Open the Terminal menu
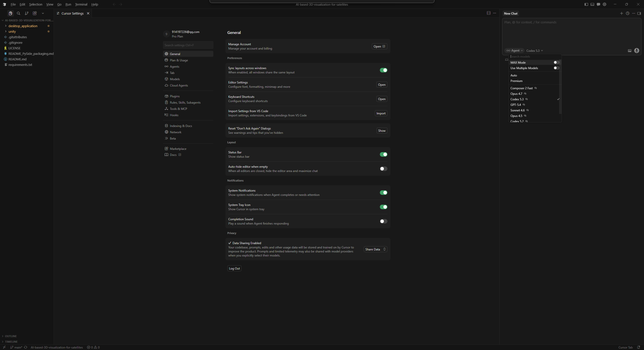This screenshot has width=644, height=350. [x=81, y=4]
